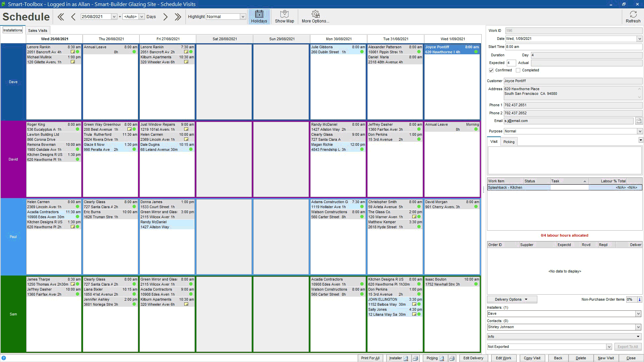The height and width of the screenshot is (362, 644).
Task: Open More Options gear menu
Action: (315, 16)
